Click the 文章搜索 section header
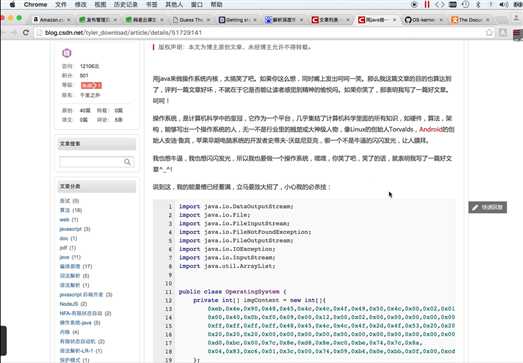The width and height of the screenshot is (523, 363). coord(97,144)
